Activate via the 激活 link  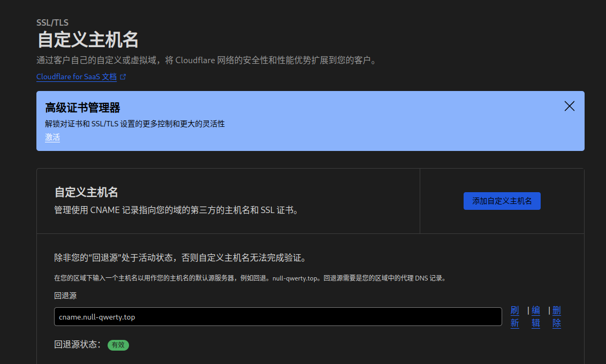[52, 137]
